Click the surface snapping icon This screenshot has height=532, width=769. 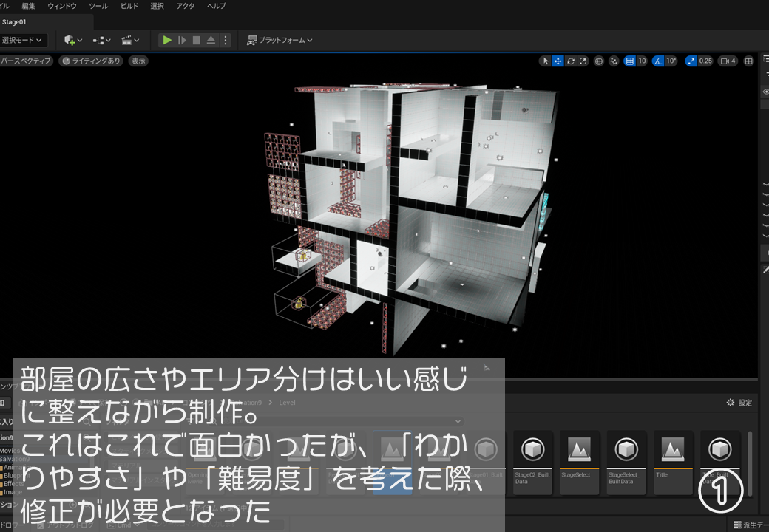(x=614, y=61)
